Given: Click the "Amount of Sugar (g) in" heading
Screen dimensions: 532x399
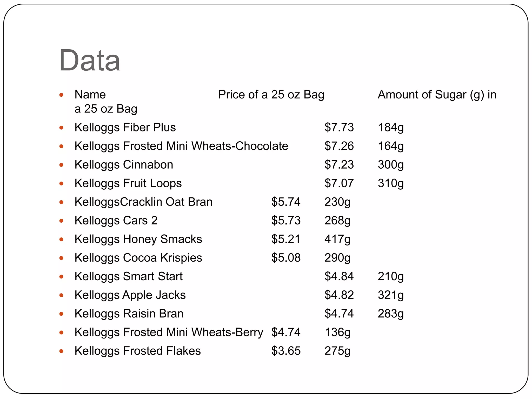Looking at the screenshot, I should (437, 95).
